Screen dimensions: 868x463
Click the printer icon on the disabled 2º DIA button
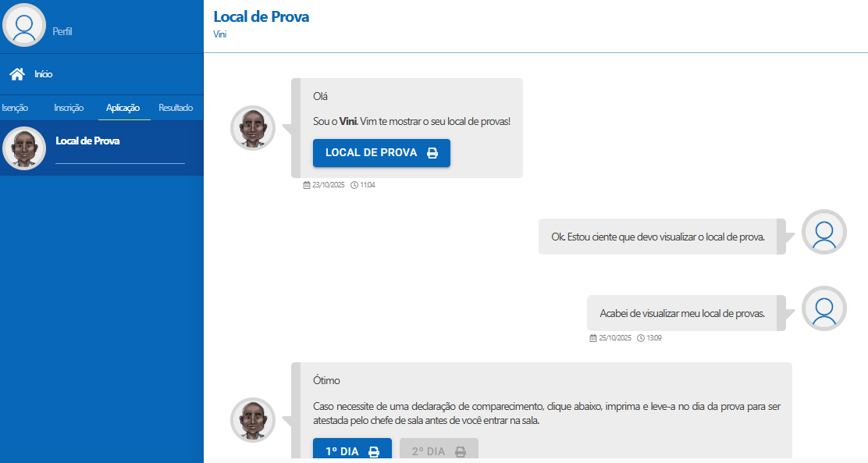[459, 451]
